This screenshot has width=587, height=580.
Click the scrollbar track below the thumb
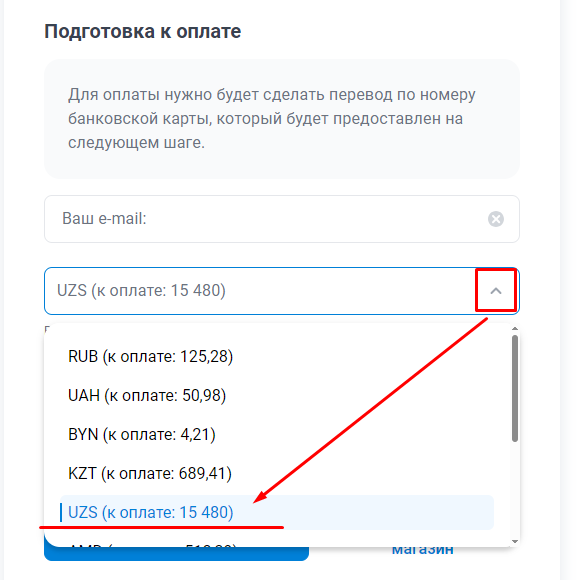click(515, 490)
